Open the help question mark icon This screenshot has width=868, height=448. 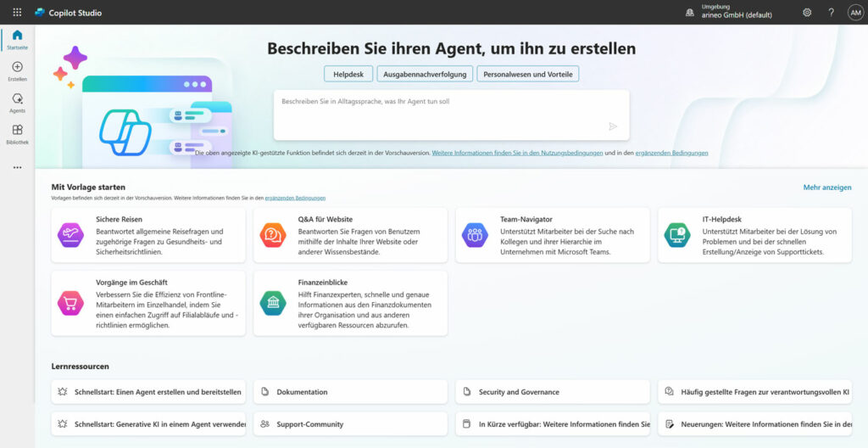831,12
